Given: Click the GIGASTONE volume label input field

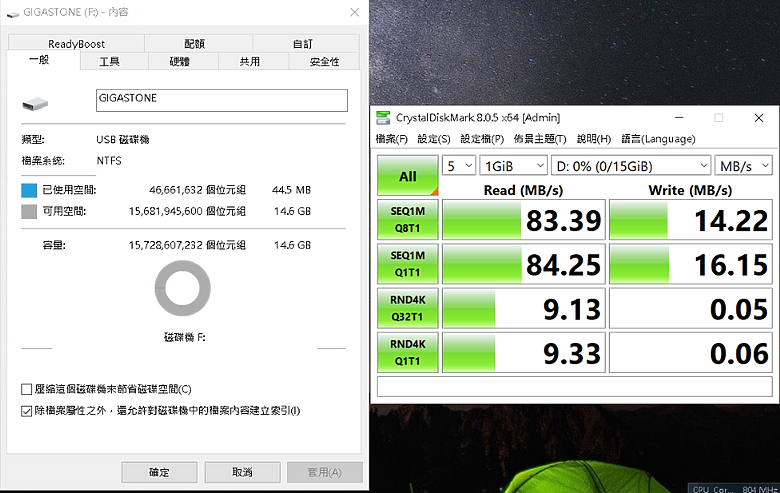Looking at the screenshot, I should pos(222,100).
